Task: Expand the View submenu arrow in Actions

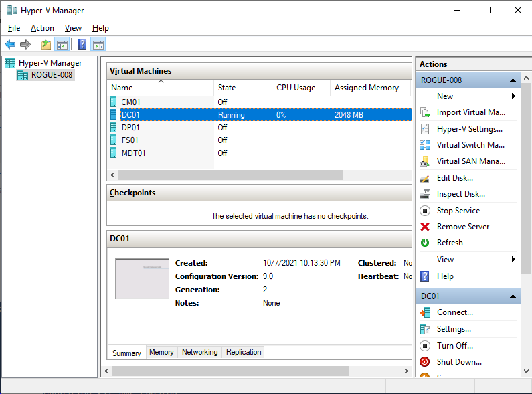Action: pyautogui.click(x=513, y=260)
